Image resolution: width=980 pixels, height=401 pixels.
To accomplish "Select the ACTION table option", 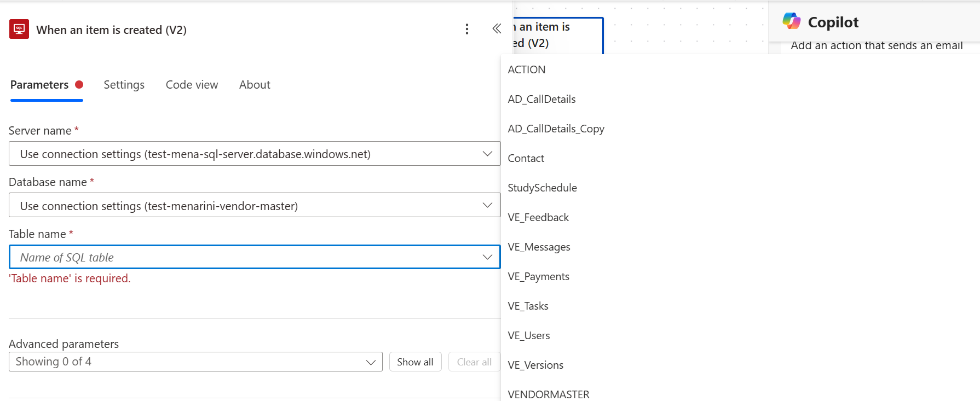I will [527, 69].
